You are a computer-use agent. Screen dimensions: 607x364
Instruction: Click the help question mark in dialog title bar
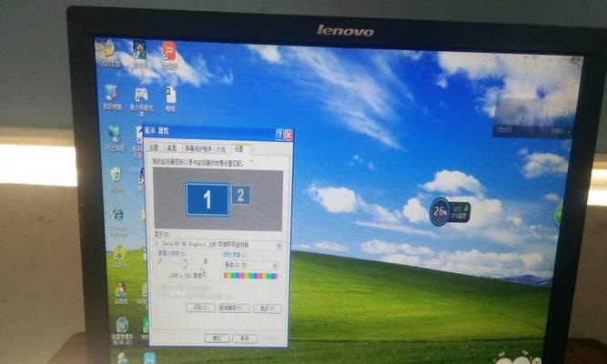tap(279, 135)
